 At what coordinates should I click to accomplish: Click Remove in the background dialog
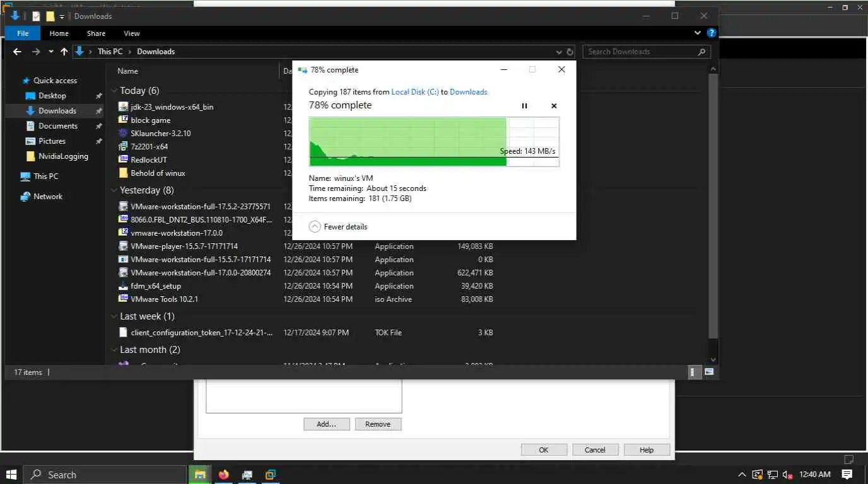(378, 424)
